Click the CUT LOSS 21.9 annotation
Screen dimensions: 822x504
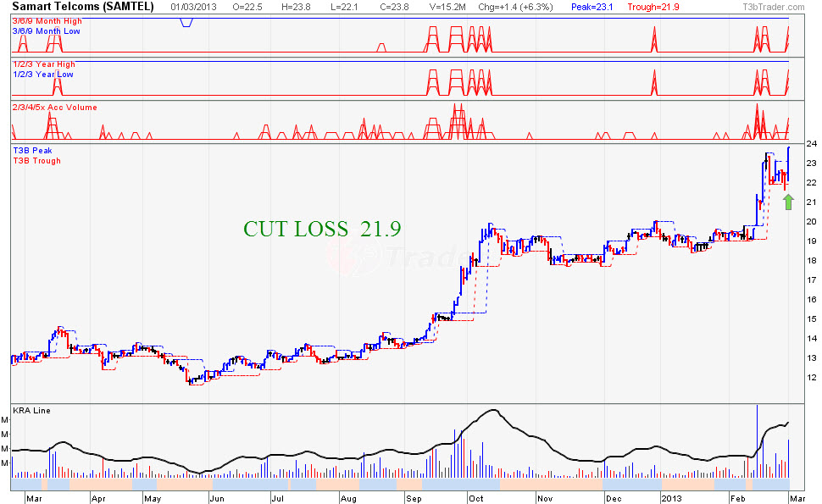pyautogui.click(x=322, y=229)
